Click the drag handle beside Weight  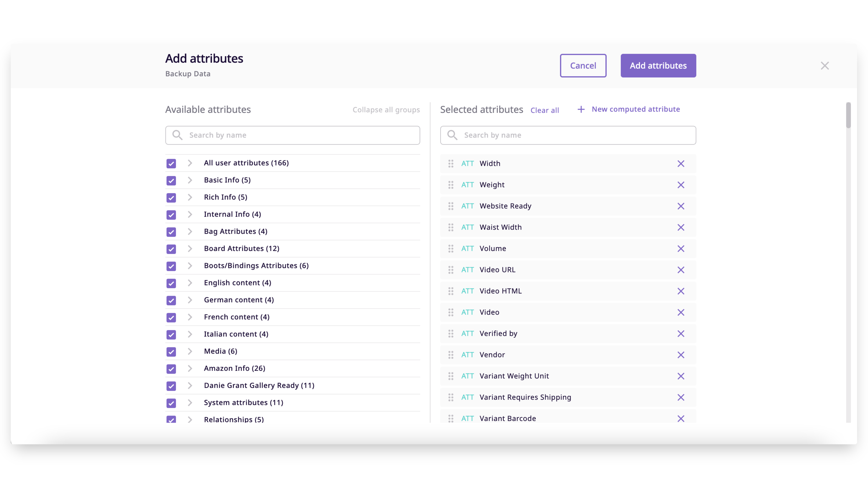click(451, 185)
